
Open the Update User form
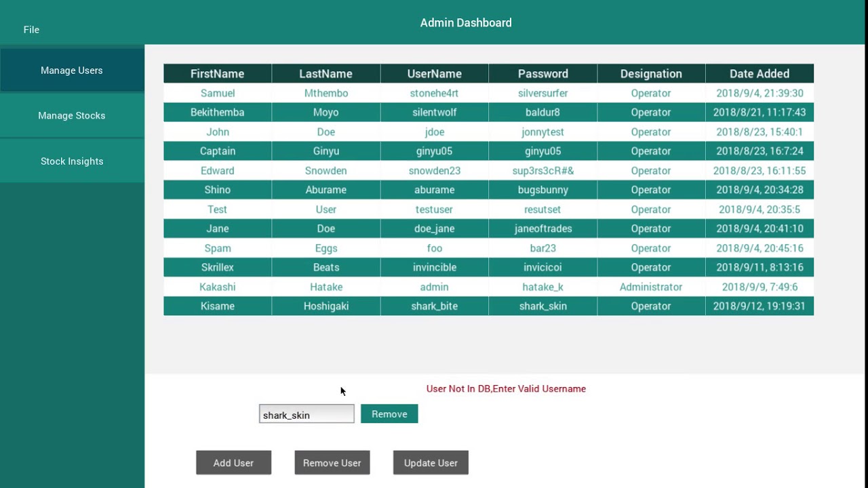point(431,463)
